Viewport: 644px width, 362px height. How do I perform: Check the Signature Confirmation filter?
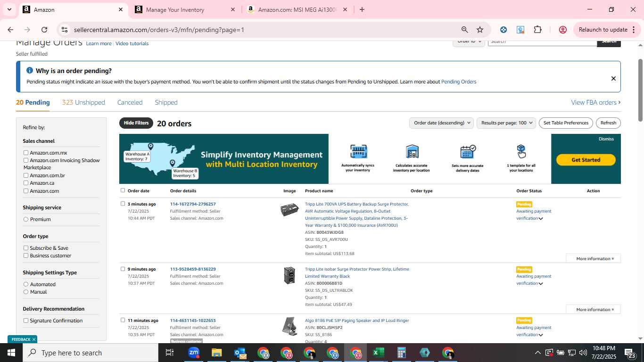point(26,321)
